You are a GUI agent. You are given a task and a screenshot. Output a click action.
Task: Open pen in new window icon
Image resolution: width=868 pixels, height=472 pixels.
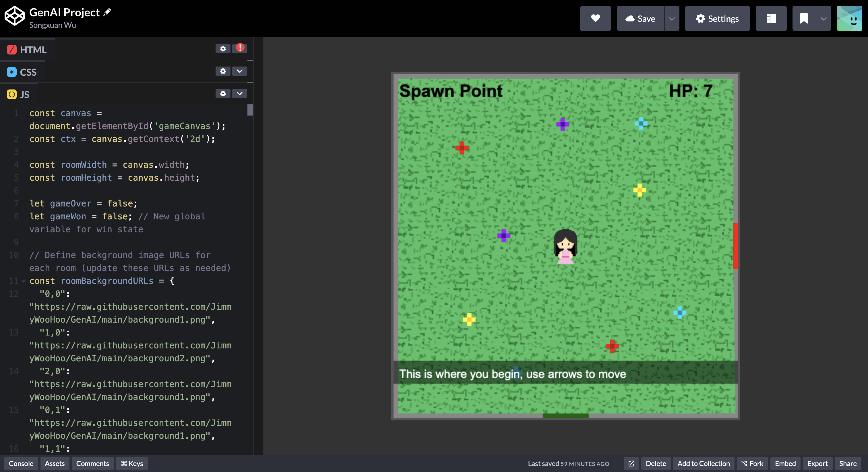631,464
